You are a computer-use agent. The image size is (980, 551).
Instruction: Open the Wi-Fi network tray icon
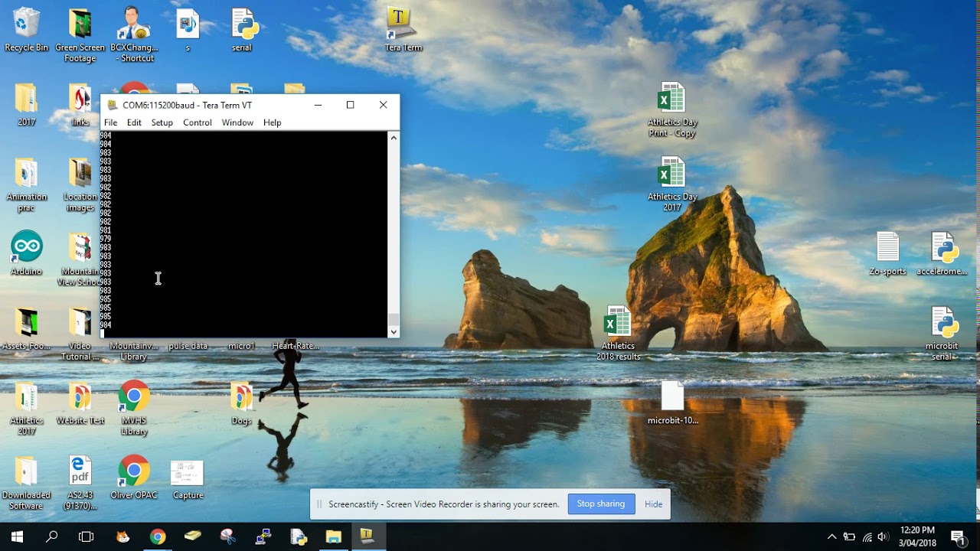click(x=867, y=536)
